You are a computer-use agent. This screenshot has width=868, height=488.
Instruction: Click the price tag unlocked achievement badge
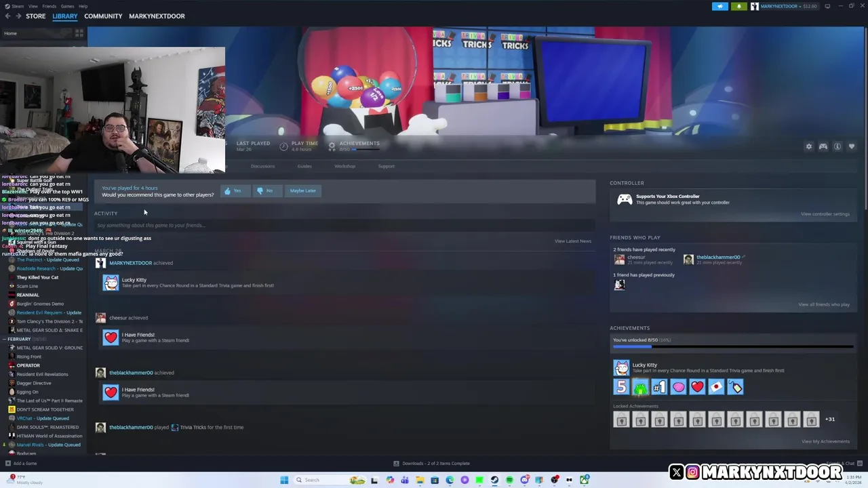pos(735,387)
